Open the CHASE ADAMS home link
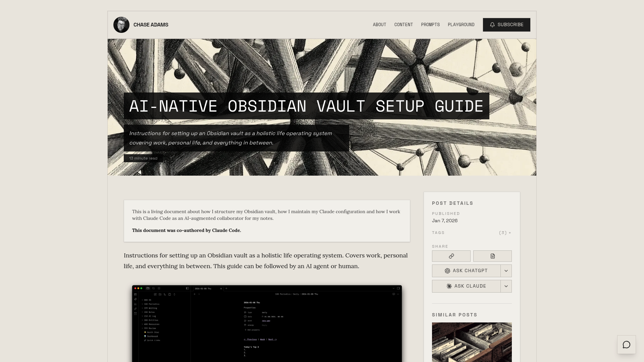This screenshot has width=644, height=362. (151, 25)
